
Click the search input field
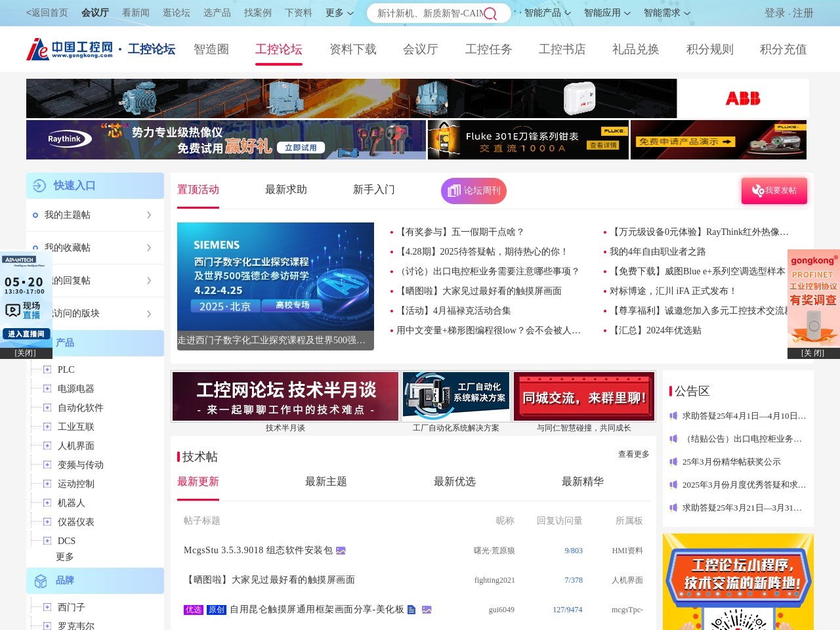click(430, 13)
